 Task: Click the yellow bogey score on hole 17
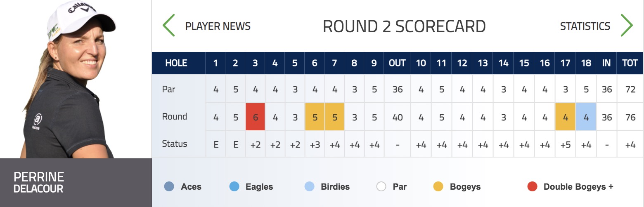click(x=565, y=117)
